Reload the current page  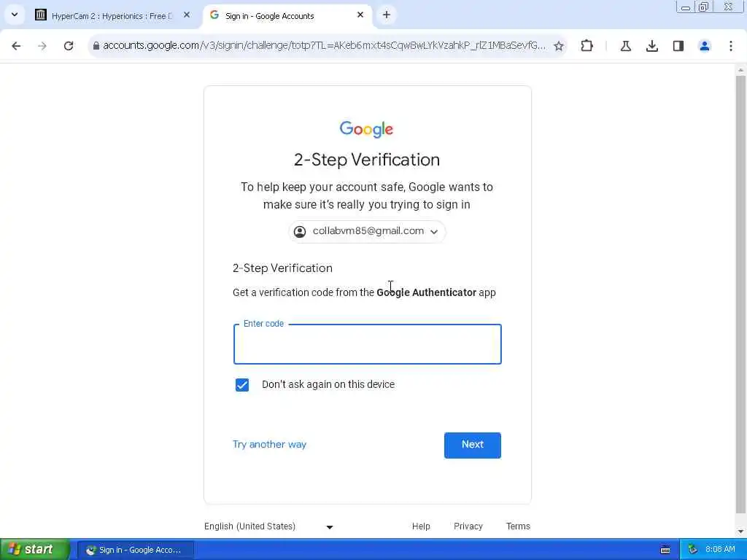69,46
